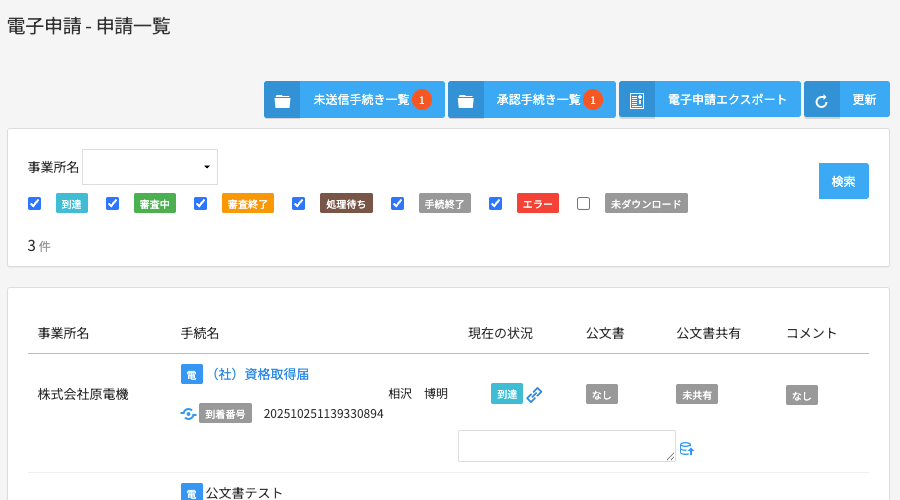The width and height of the screenshot is (900, 500).
Task: Uncheck the 到達 status filter checkbox
Action: [35, 203]
